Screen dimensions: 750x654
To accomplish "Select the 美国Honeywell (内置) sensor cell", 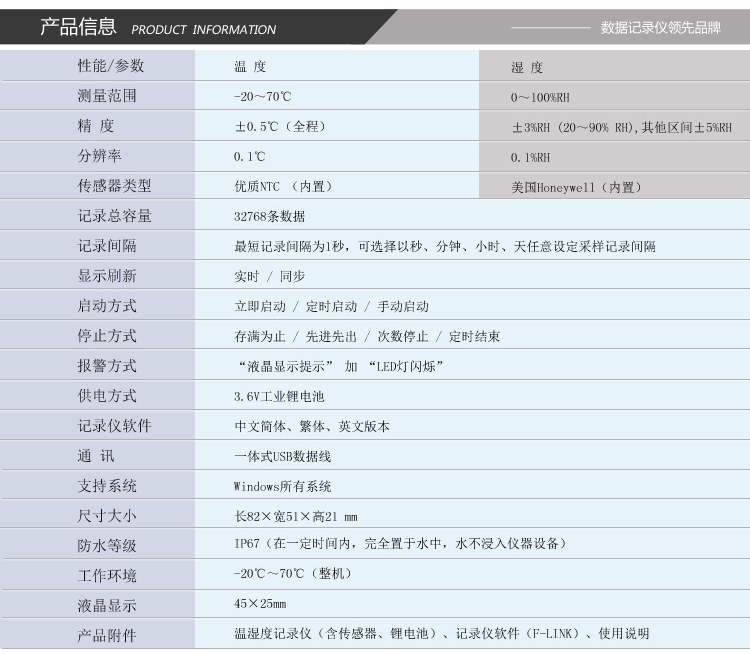I will [576, 187].
